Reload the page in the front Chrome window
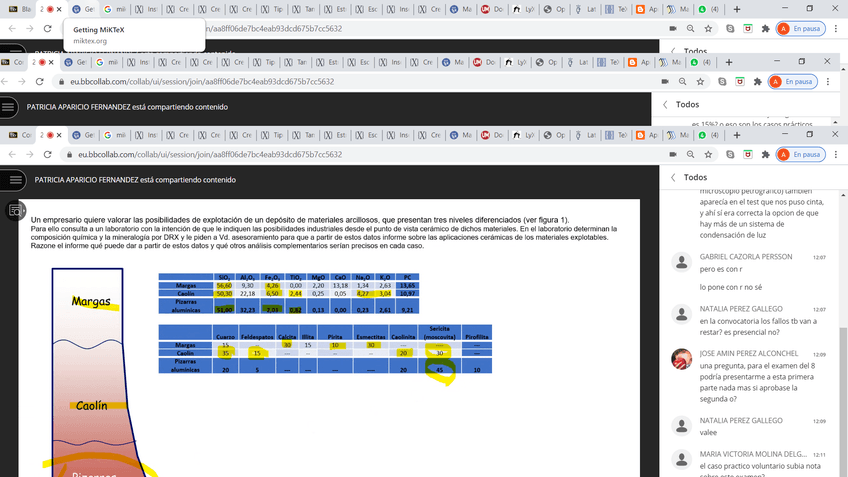This screenshot has height=477, width=848. (48, 155)
